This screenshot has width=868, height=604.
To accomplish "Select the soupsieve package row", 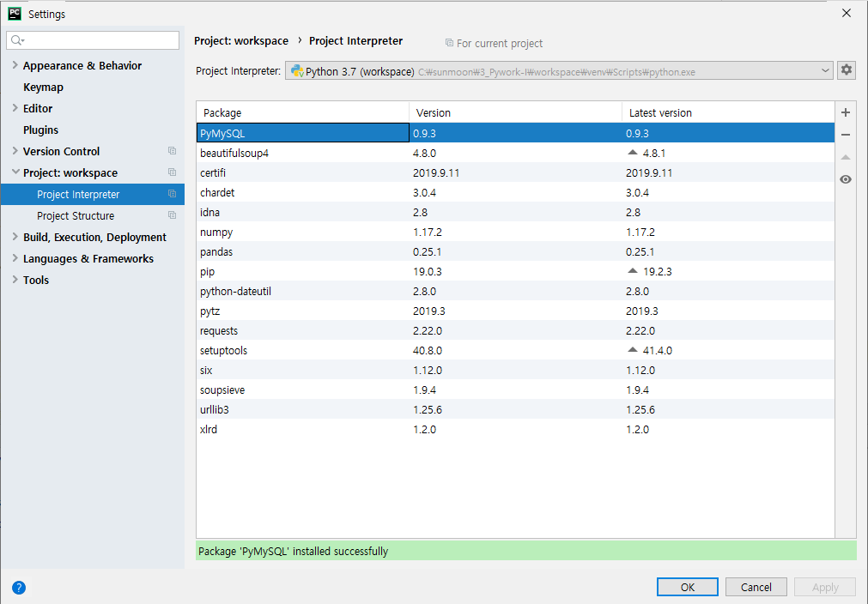I will (515, 390).
